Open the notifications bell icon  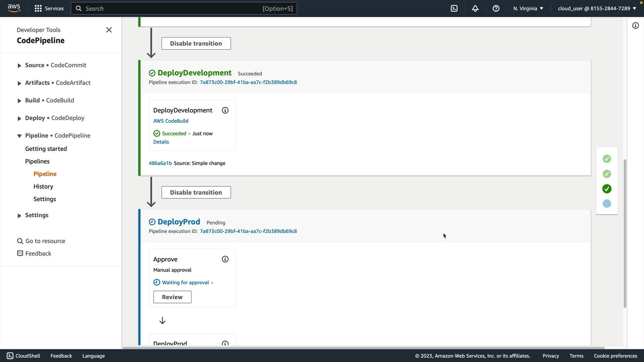(x=475, y=8)
